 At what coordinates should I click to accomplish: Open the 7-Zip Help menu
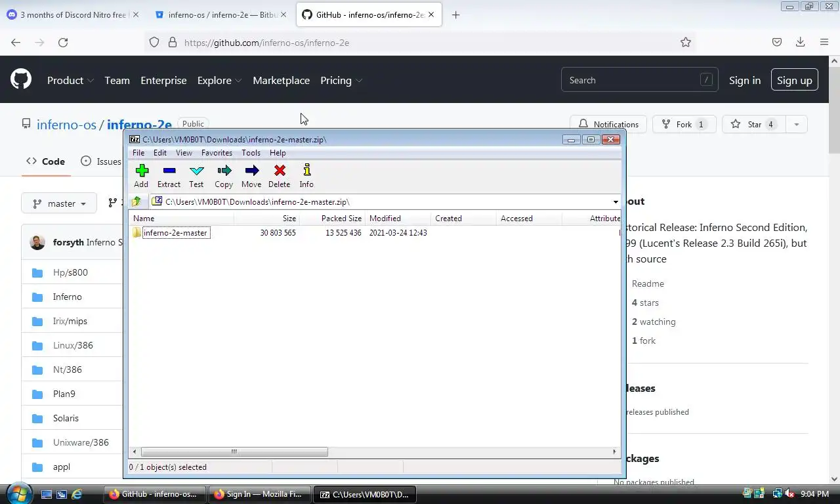coord(278,152)
